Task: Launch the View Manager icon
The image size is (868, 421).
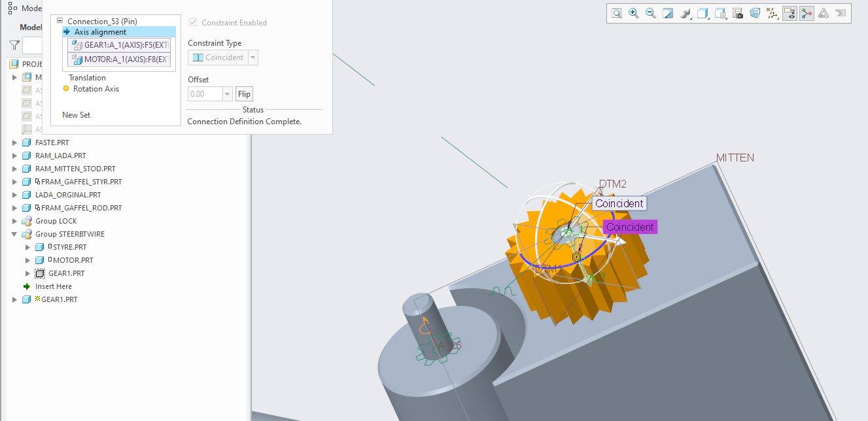Action: tap(720, 13)
